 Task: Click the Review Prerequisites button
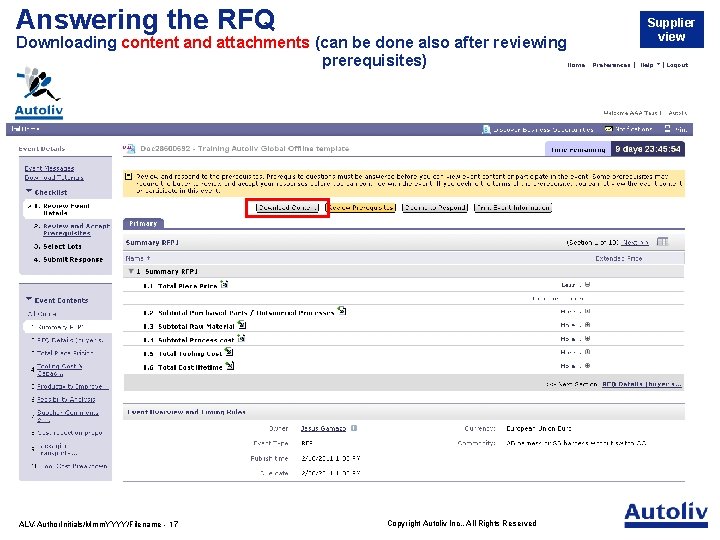point(360,208)
